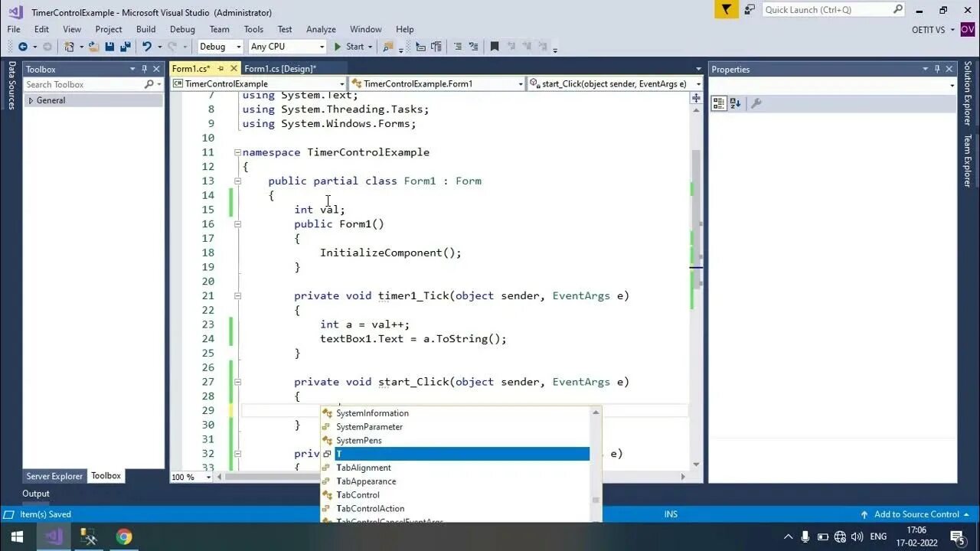Toggle pin on the Form1.cs tab

220,69
